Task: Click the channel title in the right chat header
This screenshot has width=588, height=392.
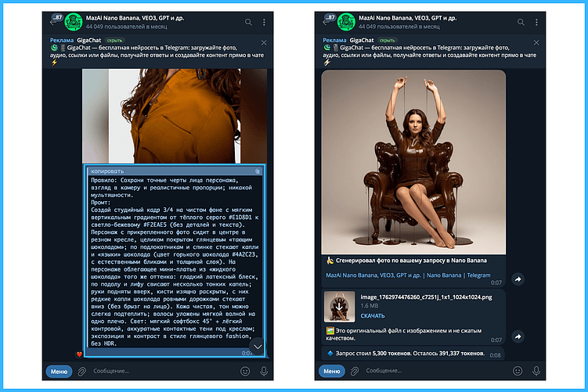Action: pos(408,18)
